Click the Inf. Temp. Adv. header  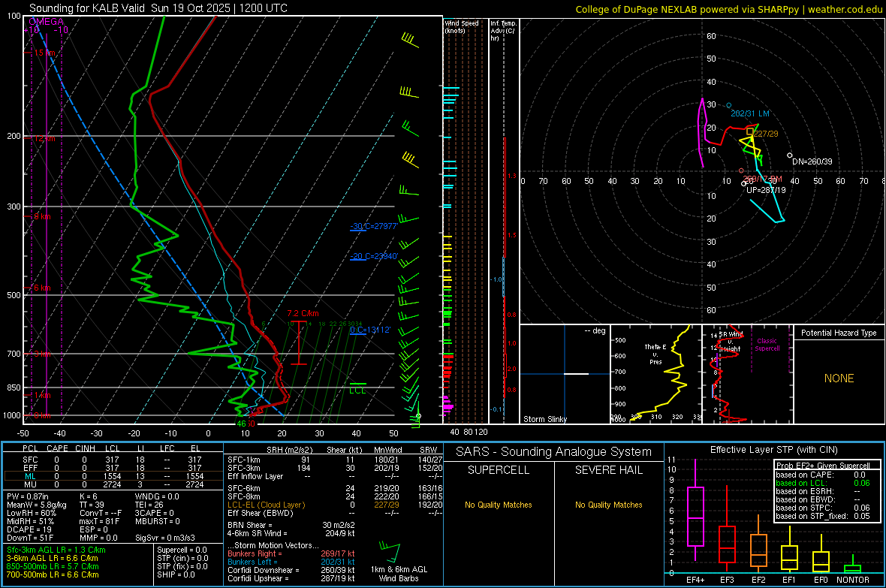pyautogui.click(x=503, y=31)
